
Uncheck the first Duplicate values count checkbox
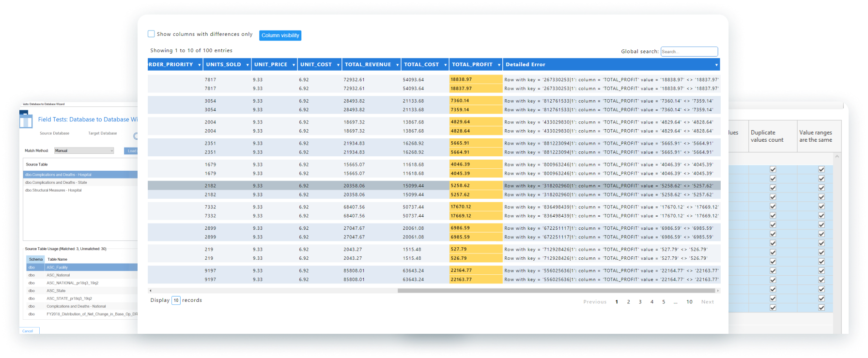pyautogui.click(x=773, y=169)
